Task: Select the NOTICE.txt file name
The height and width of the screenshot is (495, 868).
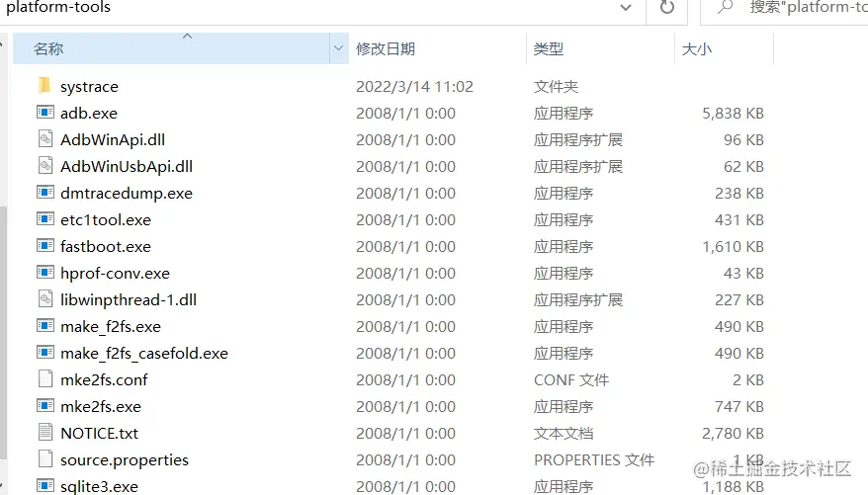Action: [x=99, y=433]
